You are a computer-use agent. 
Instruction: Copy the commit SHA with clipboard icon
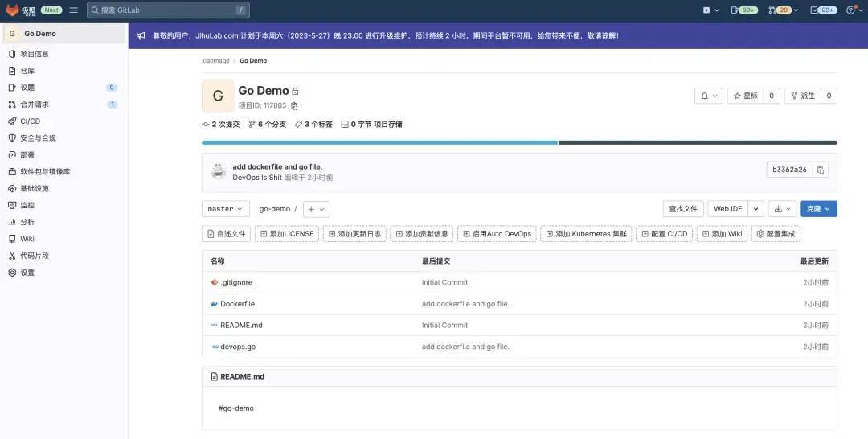tap(821, 170)
